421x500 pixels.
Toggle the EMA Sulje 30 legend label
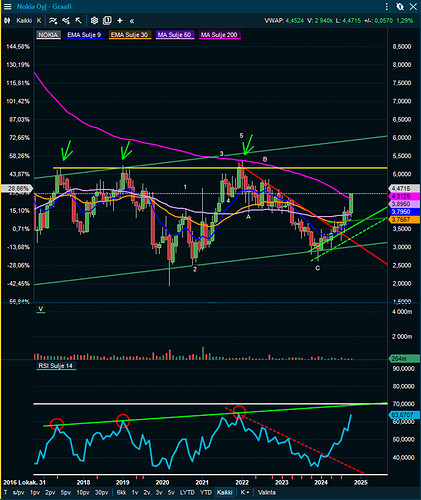point(129,35)
